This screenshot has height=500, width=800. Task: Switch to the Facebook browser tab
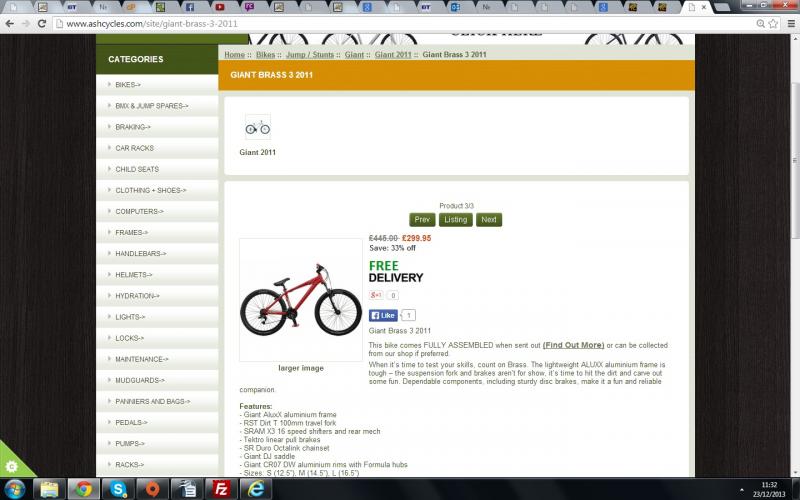(190, 7)
